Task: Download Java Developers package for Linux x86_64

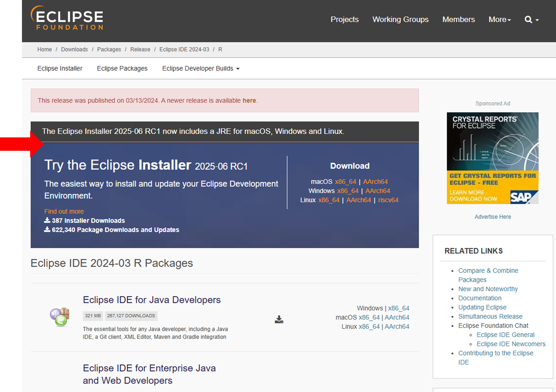Action: pyautogui.click(x=369, y=326)
